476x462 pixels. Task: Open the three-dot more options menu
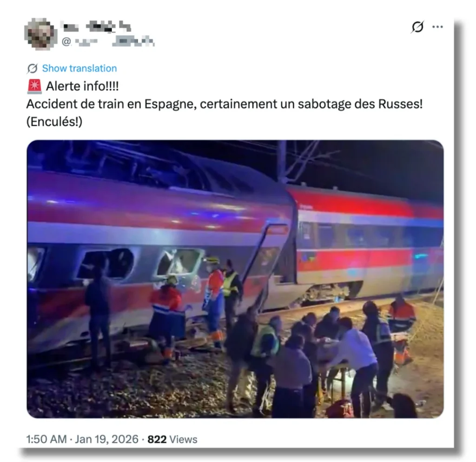point(437,27)
